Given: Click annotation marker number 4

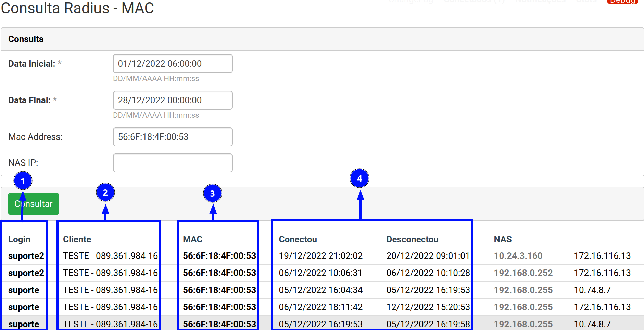Looking at the screenshot, I should coord(359,178).
